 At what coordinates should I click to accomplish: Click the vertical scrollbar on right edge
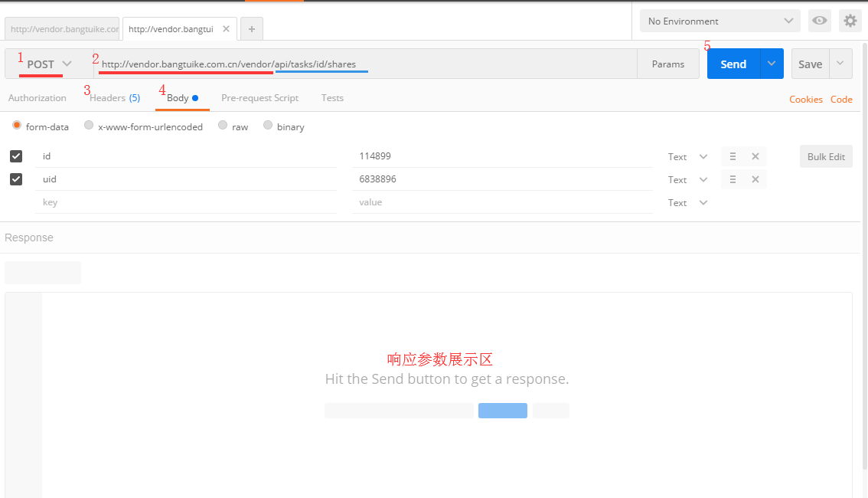click(x=865, y=255)
